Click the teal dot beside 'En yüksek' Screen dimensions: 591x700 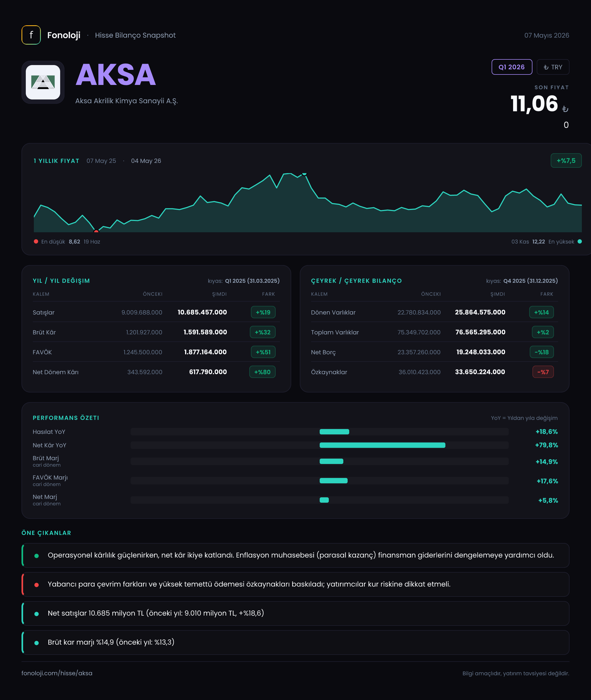click(x=580, y=241)
